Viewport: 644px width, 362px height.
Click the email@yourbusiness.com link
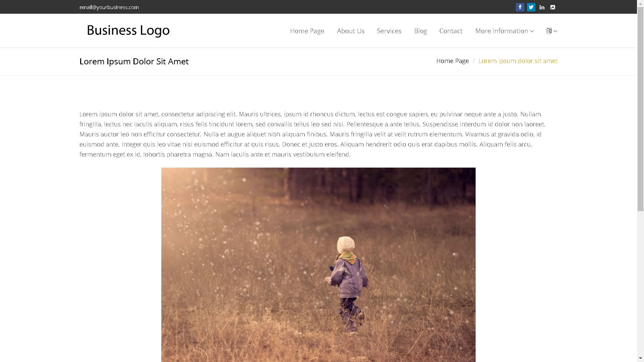click(109, 7)
